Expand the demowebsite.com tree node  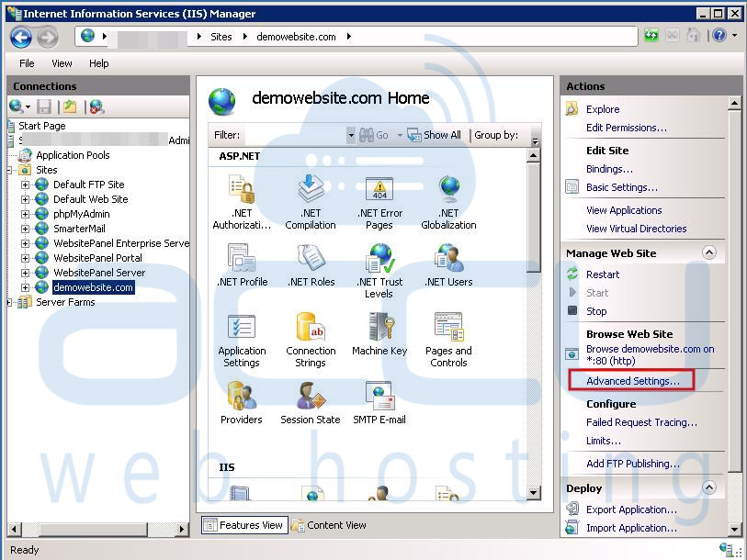25,287
